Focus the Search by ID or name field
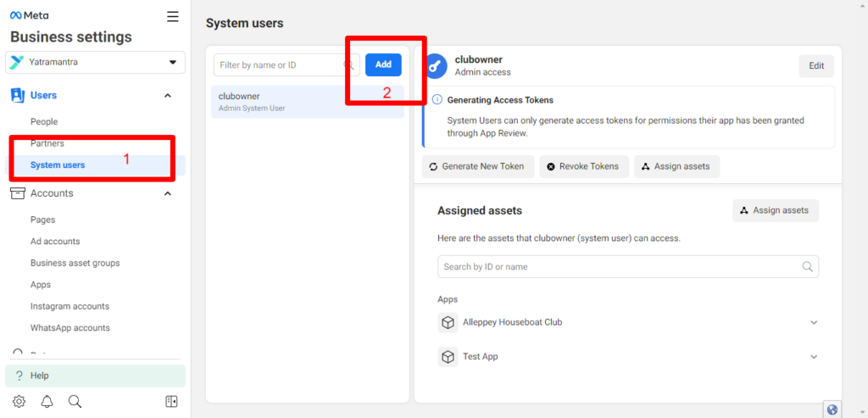868x418 pixels. [628, 267]
